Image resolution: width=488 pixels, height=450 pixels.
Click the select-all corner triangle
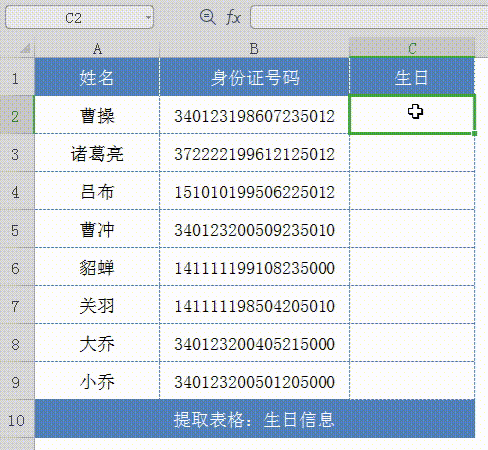pyautogui.click(x=25, y=49)
